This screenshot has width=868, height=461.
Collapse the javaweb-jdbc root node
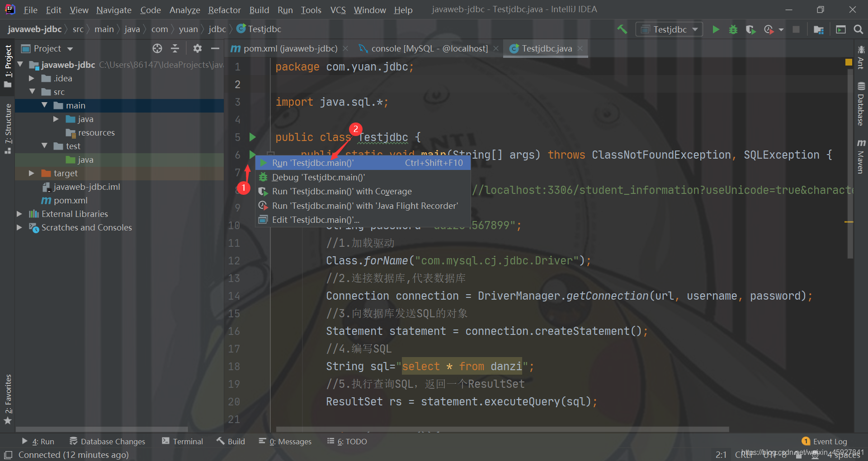click(20, 65)
